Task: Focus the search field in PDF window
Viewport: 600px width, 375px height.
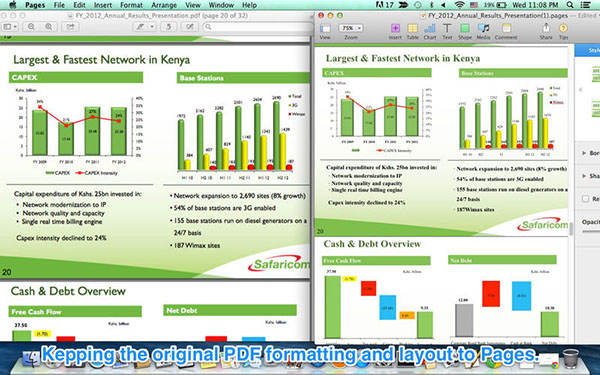Action: [x=258, y=27]
